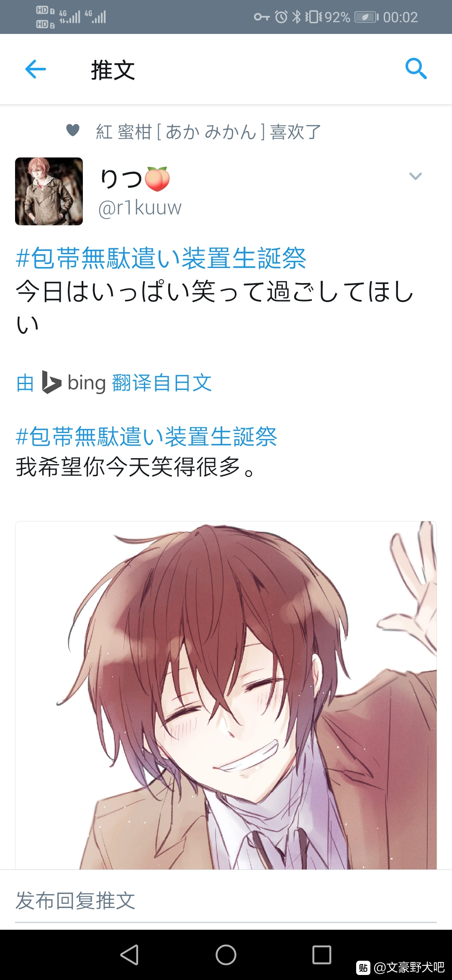Tap the りつ display name

(x=135, y=179)
